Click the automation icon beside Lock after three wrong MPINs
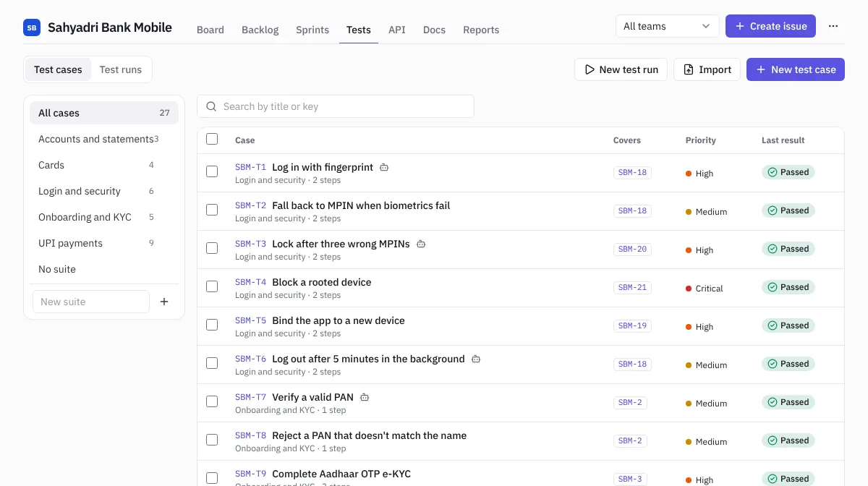Screen dimensions: 868x486 coord(421,244)
